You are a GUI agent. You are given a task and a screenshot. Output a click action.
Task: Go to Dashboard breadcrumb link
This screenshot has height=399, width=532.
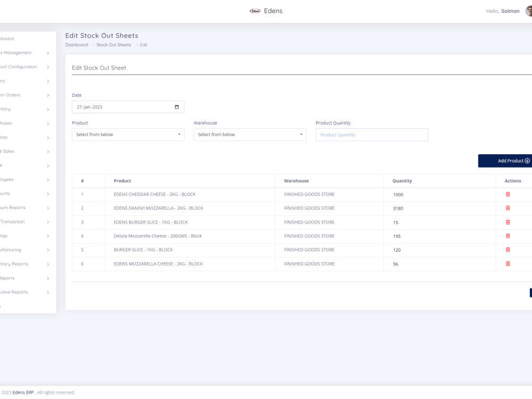(76, 45)
